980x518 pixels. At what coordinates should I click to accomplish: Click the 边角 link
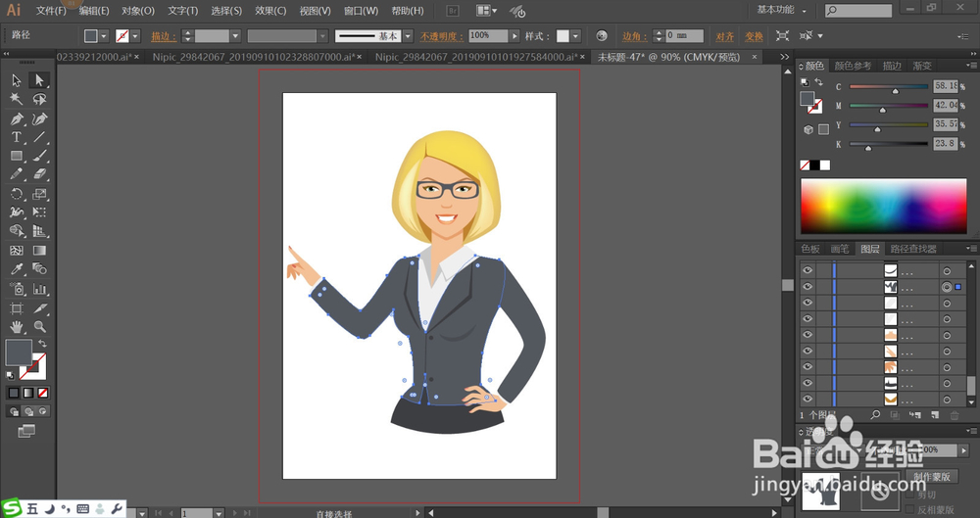pyautogui.click(x=635, y=37)
